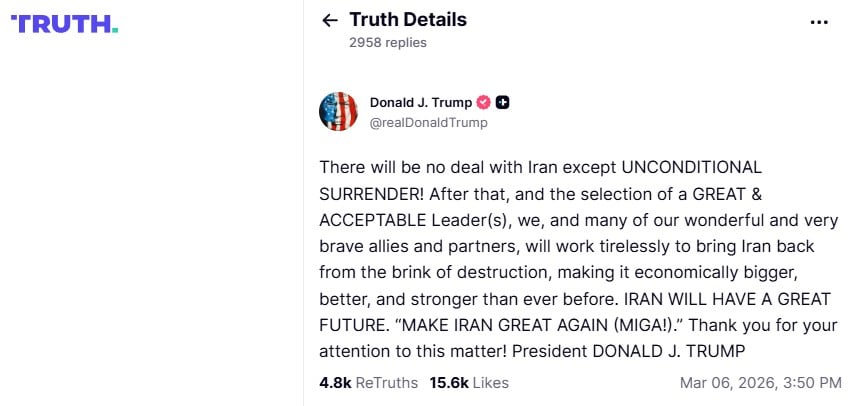The height and width of the screenshot is (406, 853).
Task: Open Donald J. Trump's profile avatar
Action: click(338, 111)
